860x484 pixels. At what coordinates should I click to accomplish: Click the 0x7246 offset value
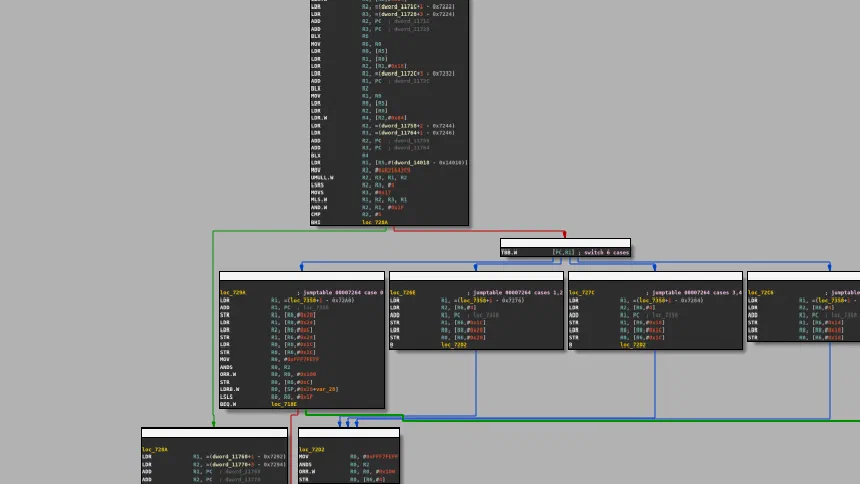(x=443, y=133)
